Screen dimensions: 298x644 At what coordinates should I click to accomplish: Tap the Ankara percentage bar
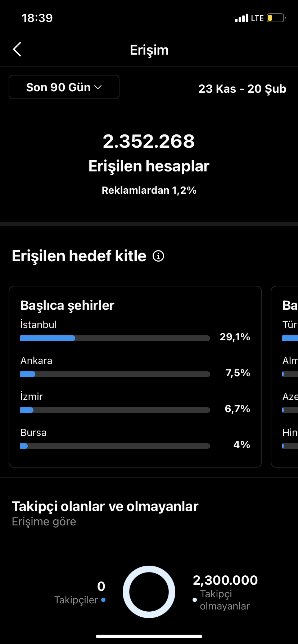[115, 374]
